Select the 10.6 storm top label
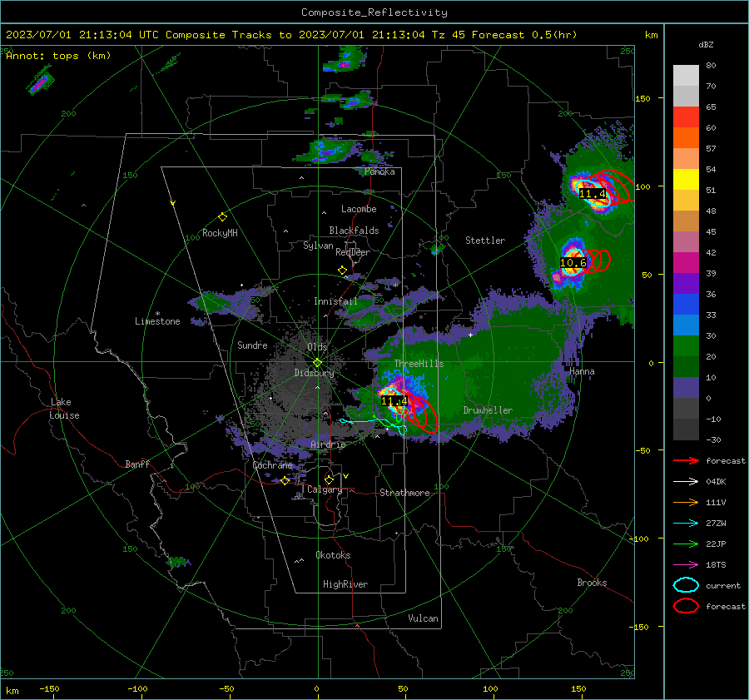Image resolution: width=749 pixels, height=700 pixels. [573, 263]
